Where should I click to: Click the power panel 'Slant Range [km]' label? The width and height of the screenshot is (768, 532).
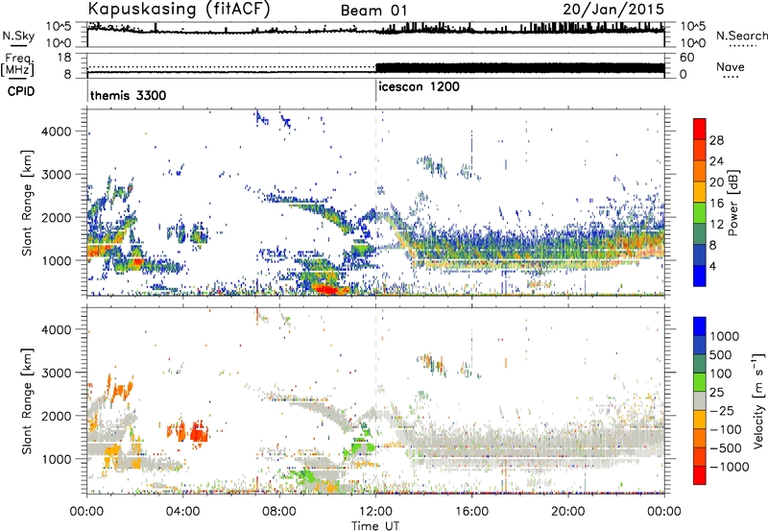(27, 203)
